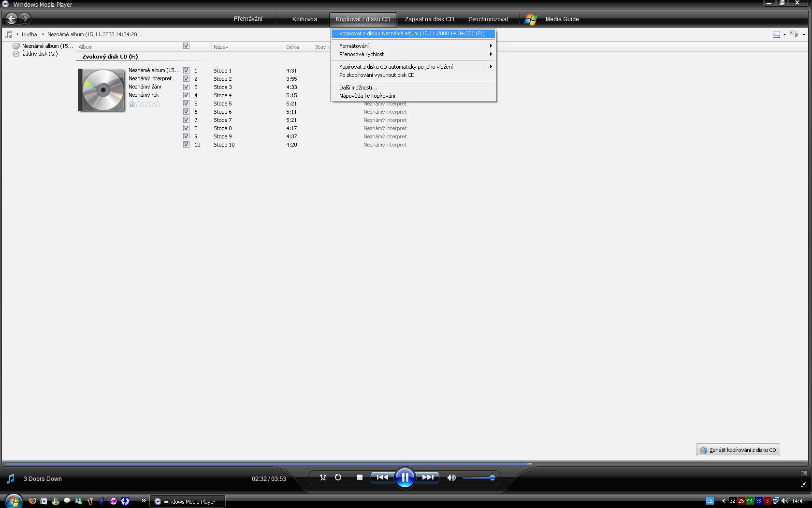Click the Back navigation arrow
This screenshot has width=812, height=508.
click(x=12, y=19)
